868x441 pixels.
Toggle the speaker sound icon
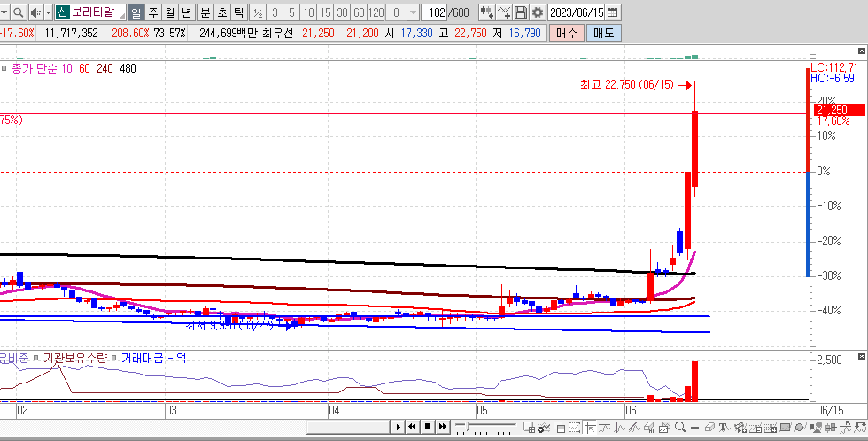tap(35, 12)
